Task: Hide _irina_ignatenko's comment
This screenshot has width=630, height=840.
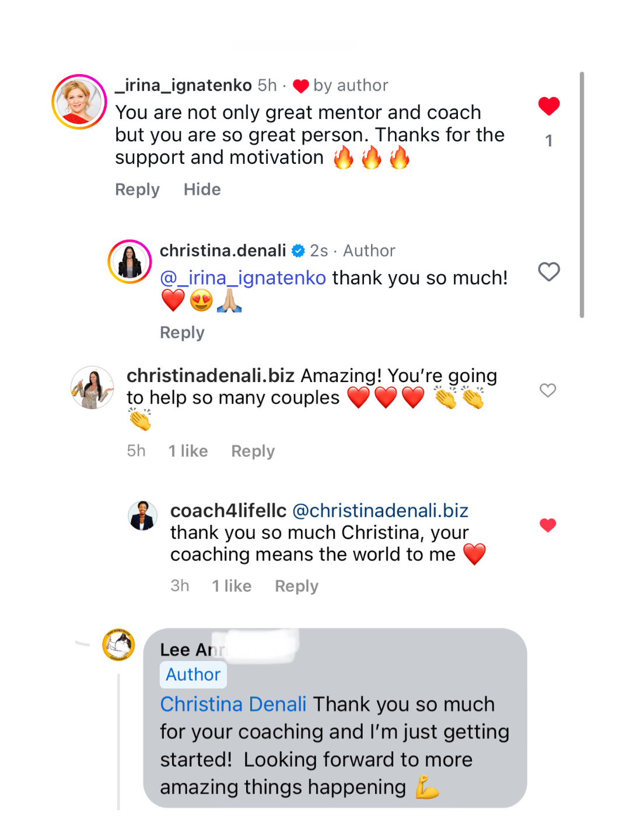Action: tap(202, 190)
